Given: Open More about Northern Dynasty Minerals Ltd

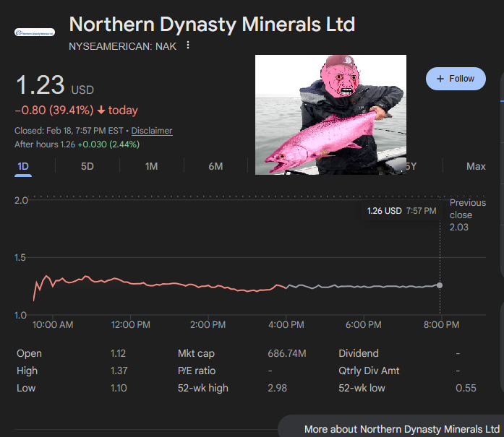Looking at the screenshot, I should coord(401,429).
